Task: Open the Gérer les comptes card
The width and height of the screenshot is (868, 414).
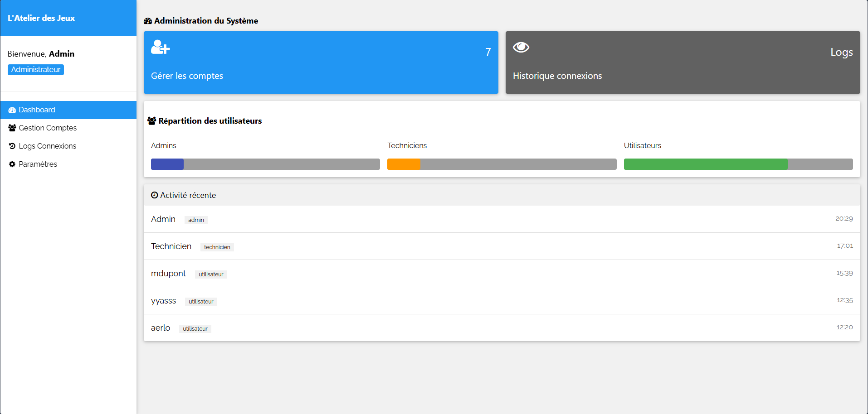Action: [321, 63]
